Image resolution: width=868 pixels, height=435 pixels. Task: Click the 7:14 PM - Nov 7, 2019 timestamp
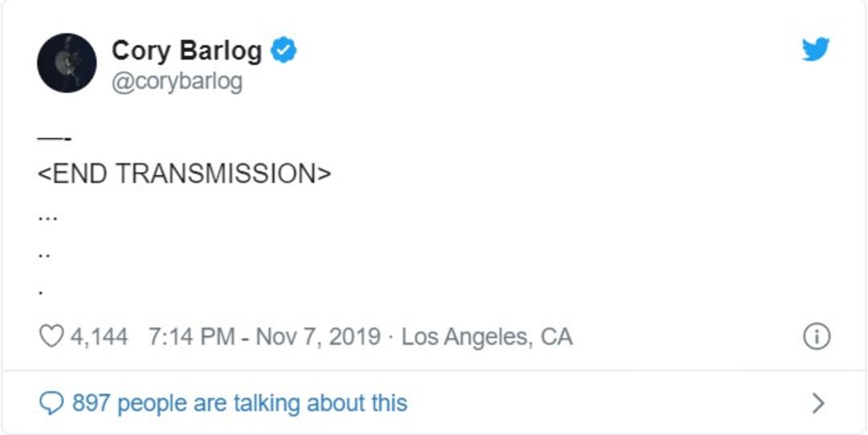tap(264, 337)
